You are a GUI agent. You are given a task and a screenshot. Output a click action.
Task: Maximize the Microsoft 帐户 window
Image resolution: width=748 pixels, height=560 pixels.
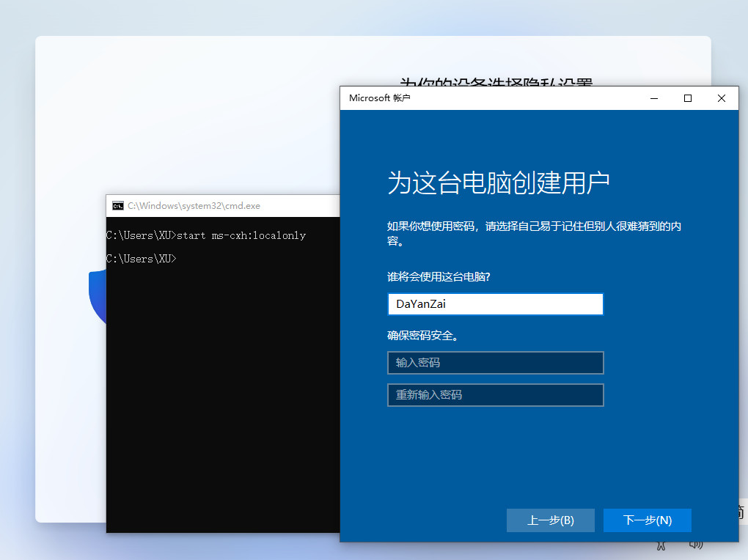pos(687,97)
